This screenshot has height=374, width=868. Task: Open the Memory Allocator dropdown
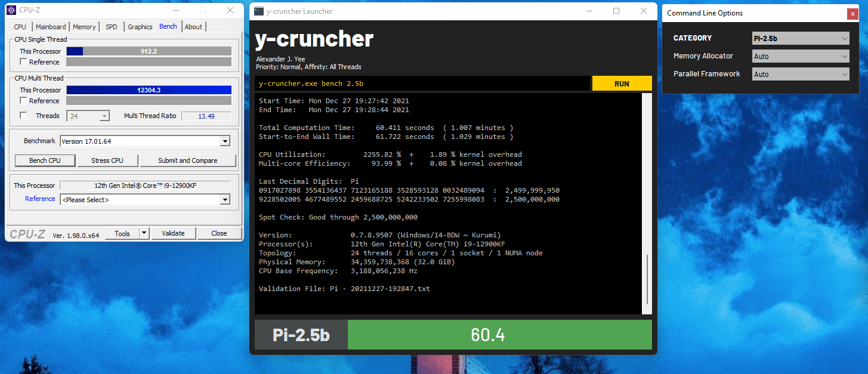[801, 56]
